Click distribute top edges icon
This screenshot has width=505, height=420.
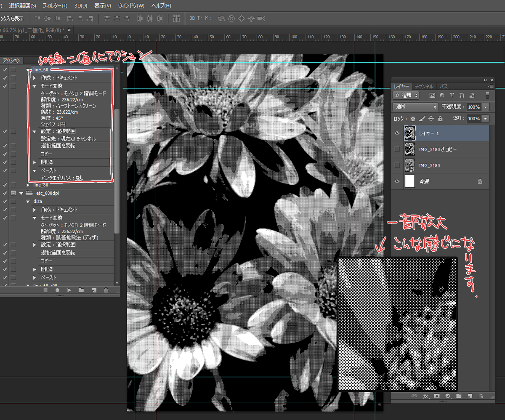click(107, 19)
